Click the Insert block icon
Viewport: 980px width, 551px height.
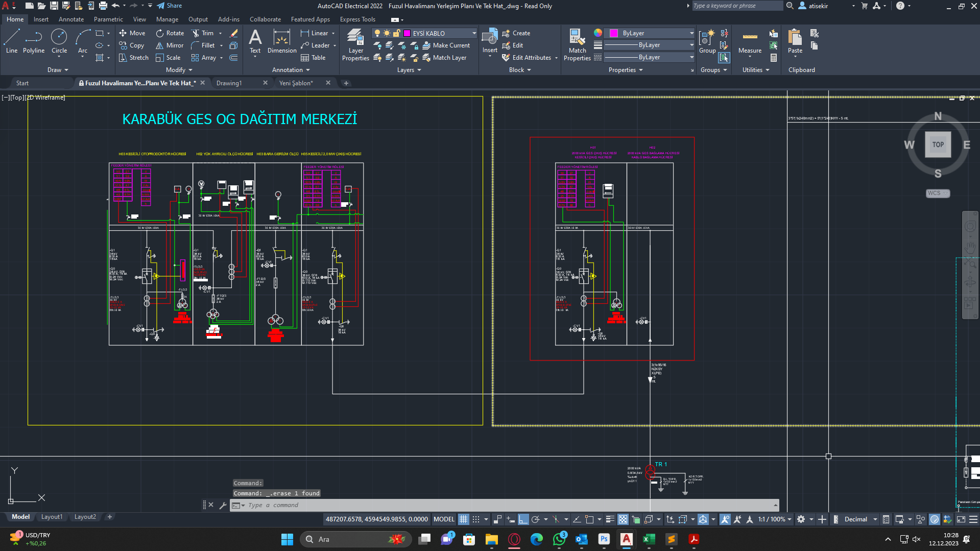[x=489, y=38]
